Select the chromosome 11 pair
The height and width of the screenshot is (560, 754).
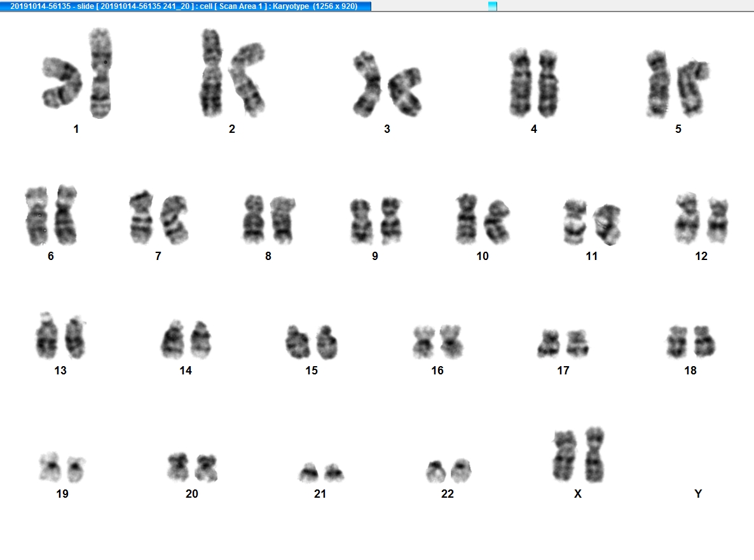click(x=593, y=222)
